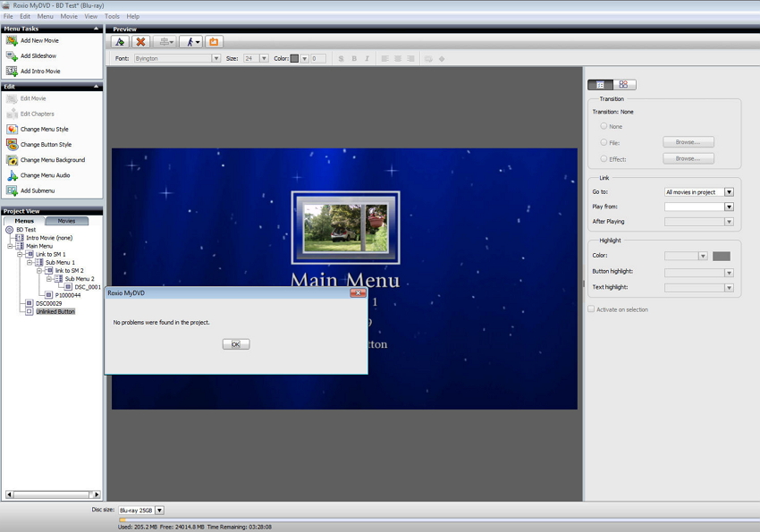Click the red X delete toolbar icon
Screen dimensions: 760x532
tap(140, 42)
